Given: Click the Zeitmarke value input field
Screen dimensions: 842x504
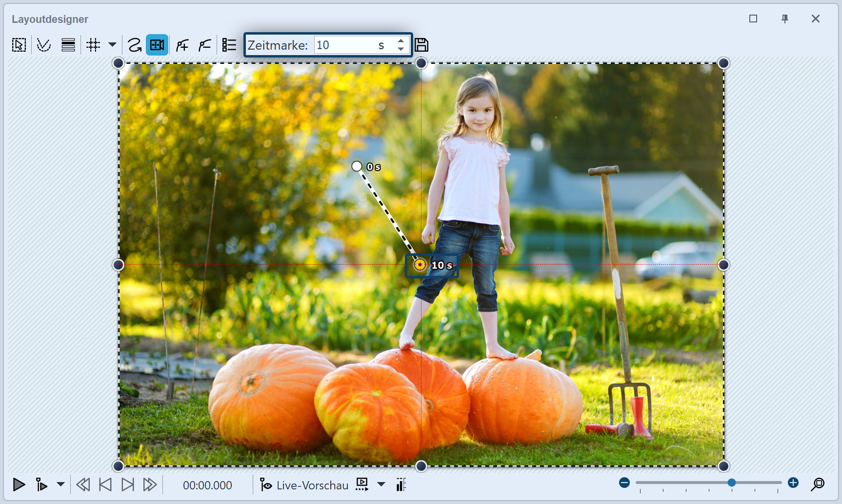Looking at the screenshot, I should pos(344,45).
